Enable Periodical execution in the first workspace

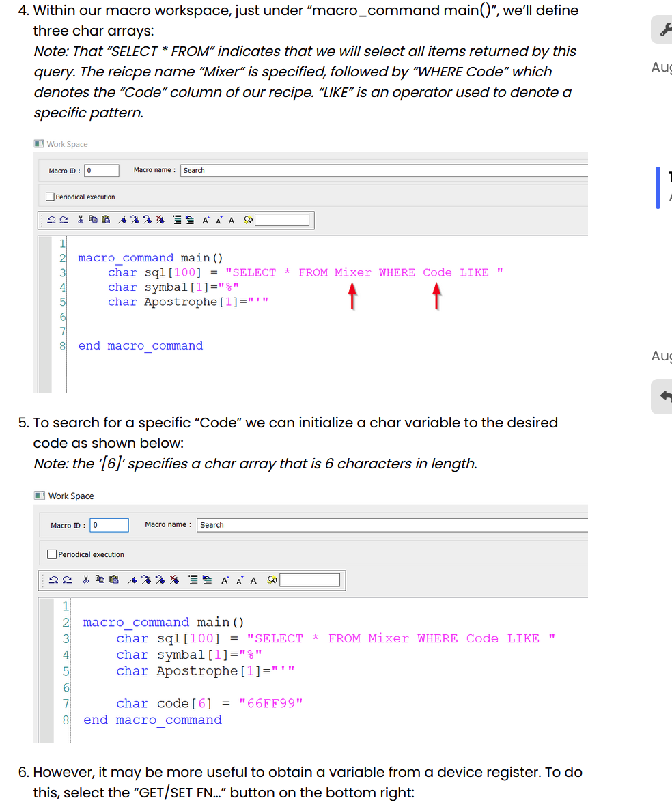pyautogui.click(x=50, y=195)
